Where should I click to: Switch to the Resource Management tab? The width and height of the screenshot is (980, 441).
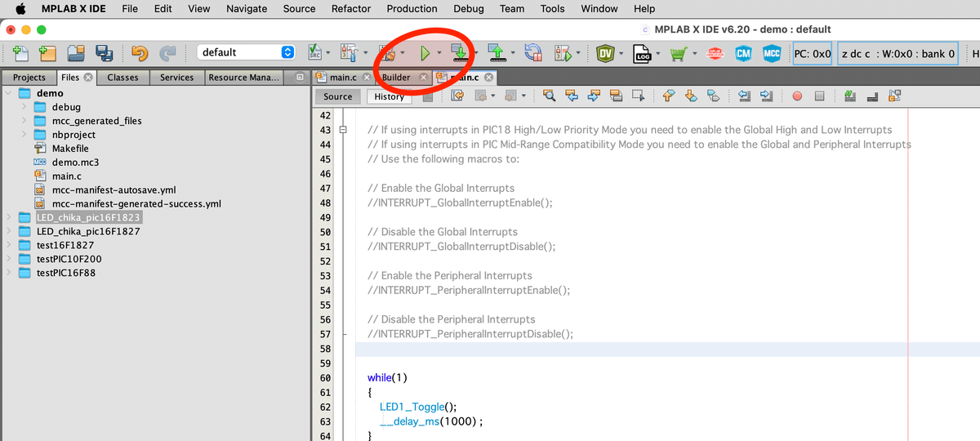(x=243, y=78)
